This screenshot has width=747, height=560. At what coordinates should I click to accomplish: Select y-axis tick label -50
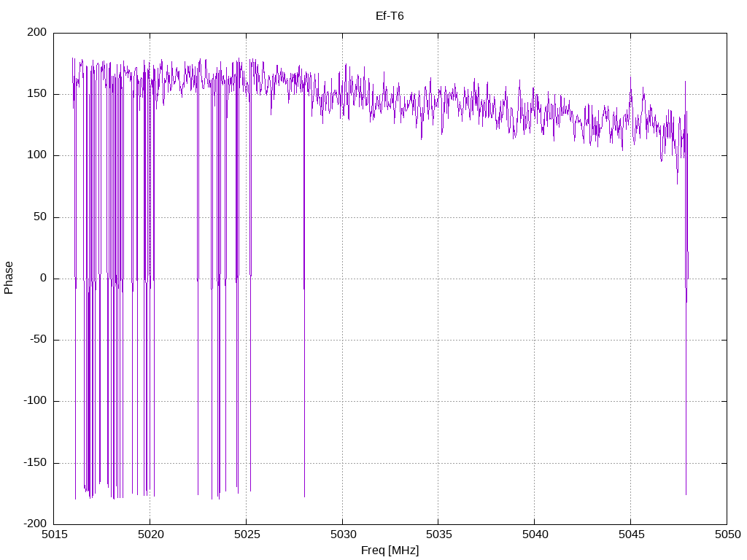39,340
